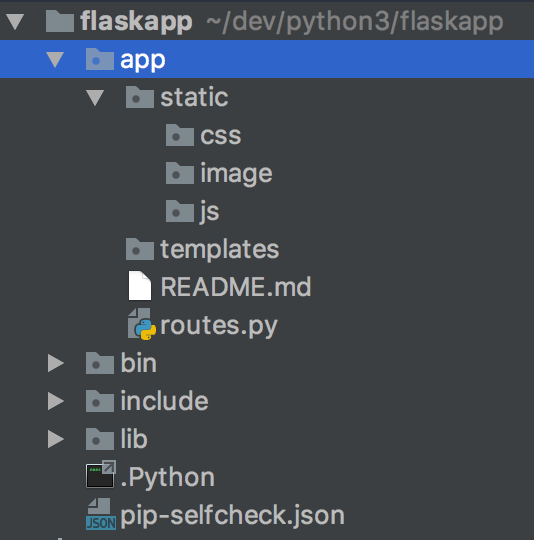Collapse the app folder arrow
The height and width of the screenshot is (540, 534).
(x=55, y=59)
